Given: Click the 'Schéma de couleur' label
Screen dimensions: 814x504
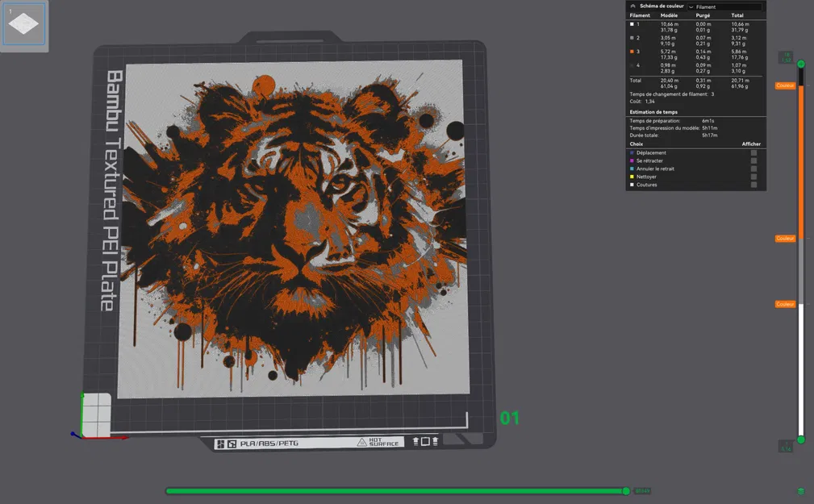Looking at the screenshot, I should pyautogui.click(x=662, y=6).
